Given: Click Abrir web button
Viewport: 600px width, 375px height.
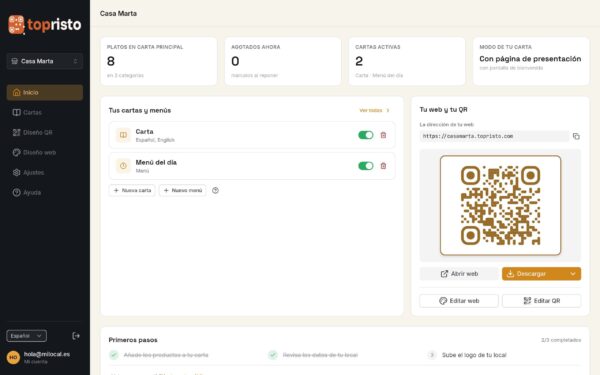Looking at the screenshot, I should click(459, 274).
